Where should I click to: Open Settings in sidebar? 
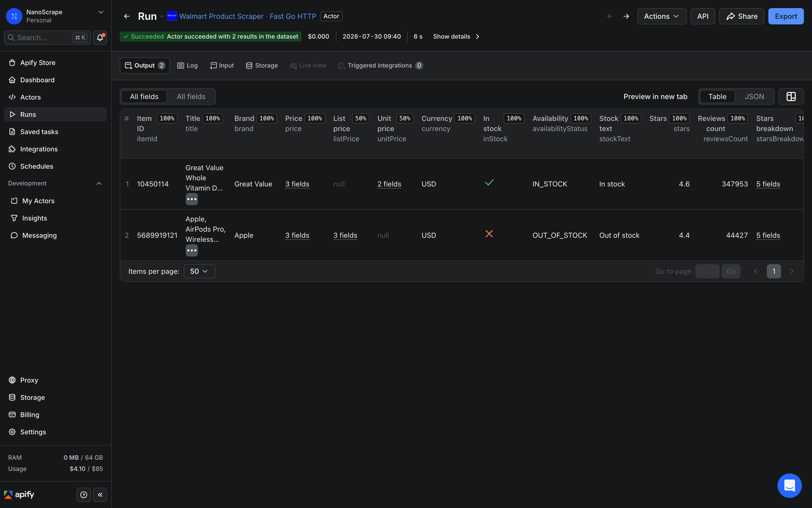(55, 432)
